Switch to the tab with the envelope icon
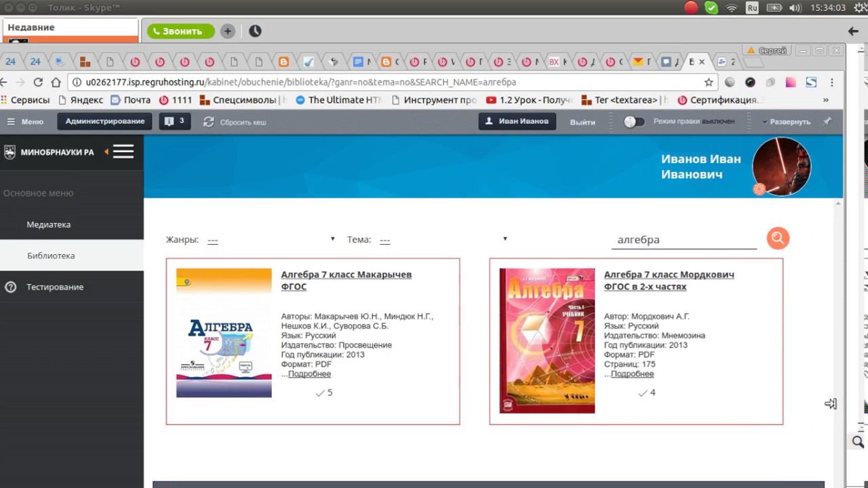Screen dimensions: 868x488 pyautogui.click(x=641, y=62)
